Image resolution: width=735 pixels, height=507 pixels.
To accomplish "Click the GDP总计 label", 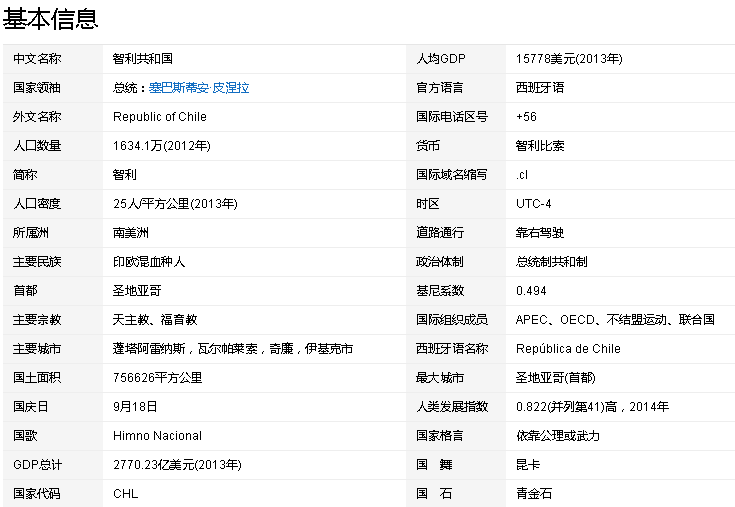I will coord(37,465).
